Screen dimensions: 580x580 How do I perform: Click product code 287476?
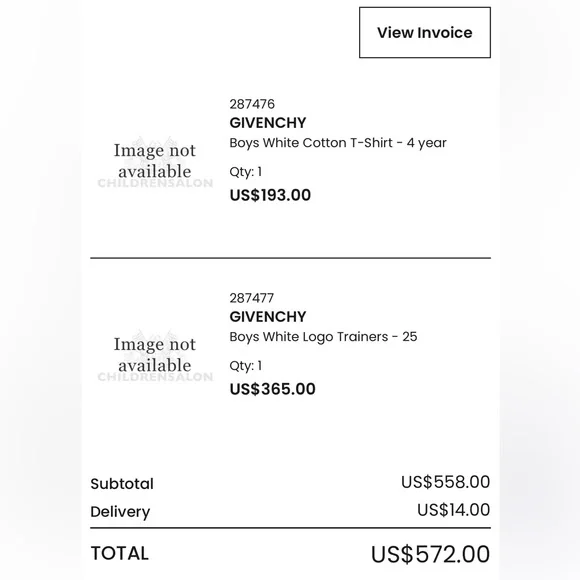(252, 104)
